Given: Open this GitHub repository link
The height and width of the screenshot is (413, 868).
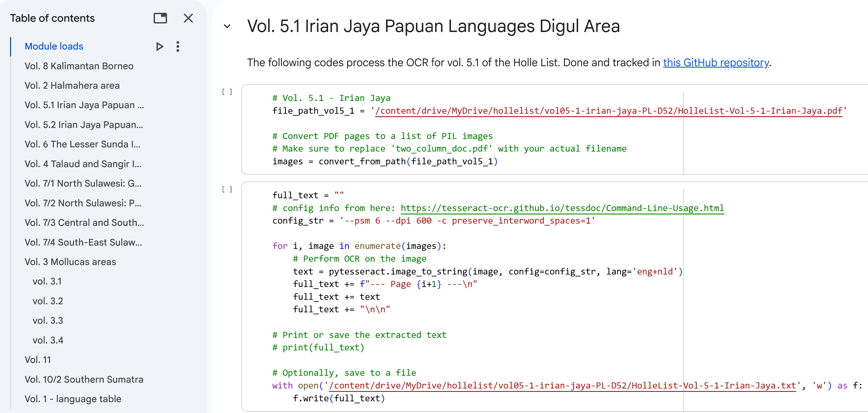Looking at the screenshot, I should pos(716,63).
